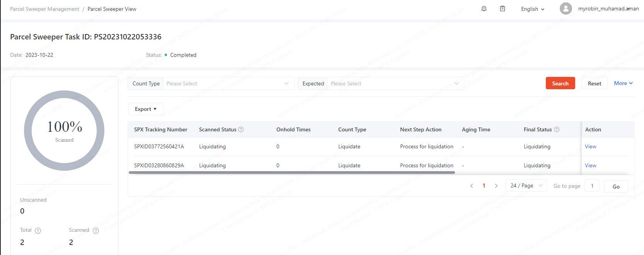The height and width of the screenshot is (255, 644).
Task: View details for SPXID03772560421A
Action: pyautogui.click(x=590, y=146)
